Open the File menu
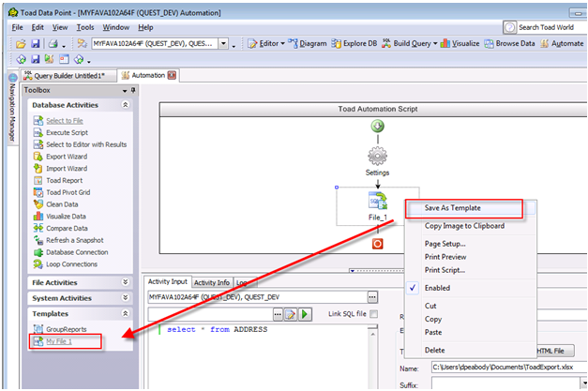Screen dimensions: 588x391 (17, 27)
